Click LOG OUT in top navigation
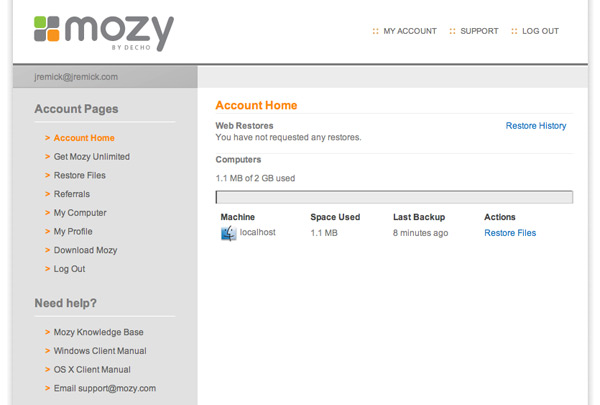 (x=540, y=31)
